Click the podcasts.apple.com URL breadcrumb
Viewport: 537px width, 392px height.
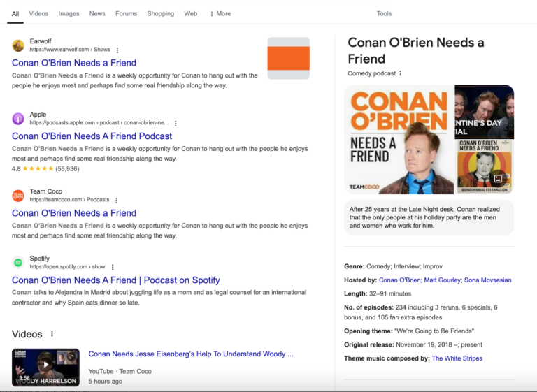pyautogui.click(x=99, y=123)
